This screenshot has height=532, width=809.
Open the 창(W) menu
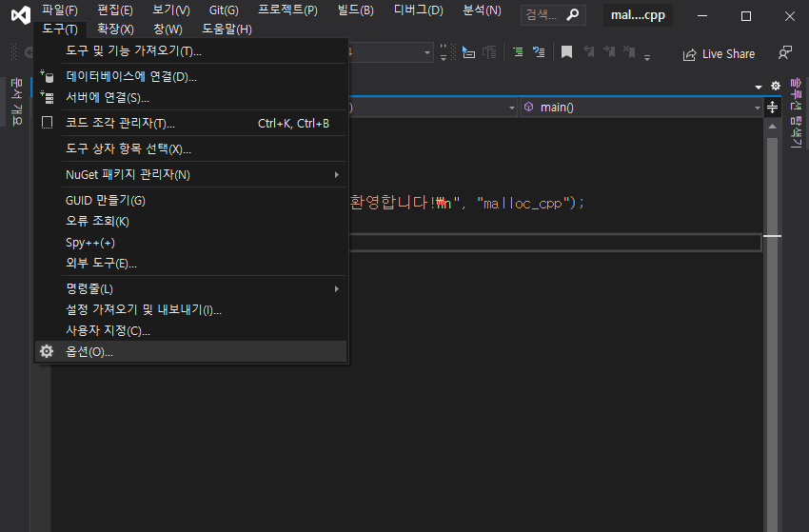[168, 29]
